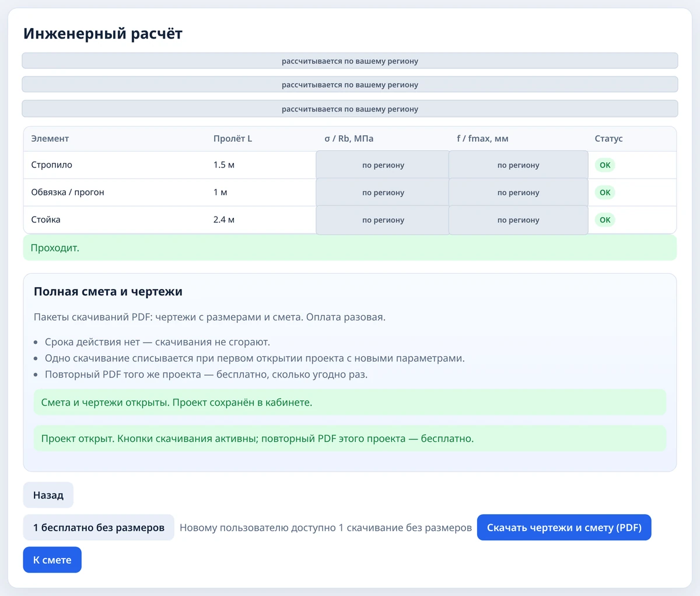700x596 pixels.
Task: Click Инженерный расчёт heading
Action: pos(103,33)
